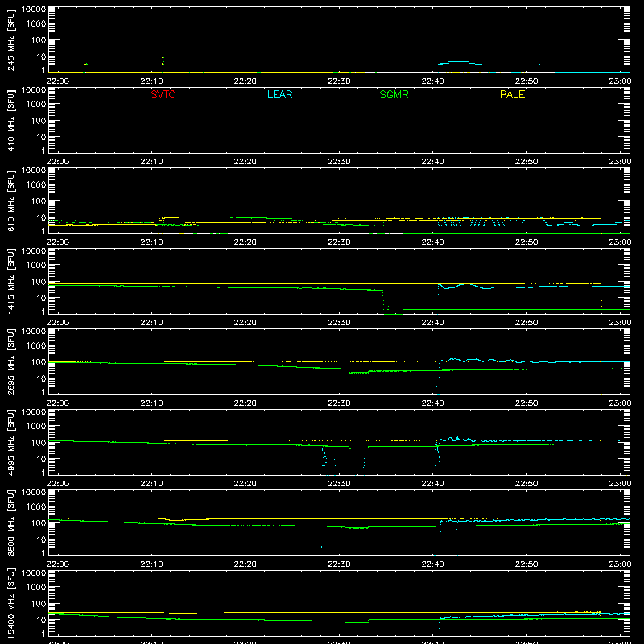The image size is (644, 644).
Task: Click 22:00 time label under 1415 MHz panel
Action: (57, 323)
